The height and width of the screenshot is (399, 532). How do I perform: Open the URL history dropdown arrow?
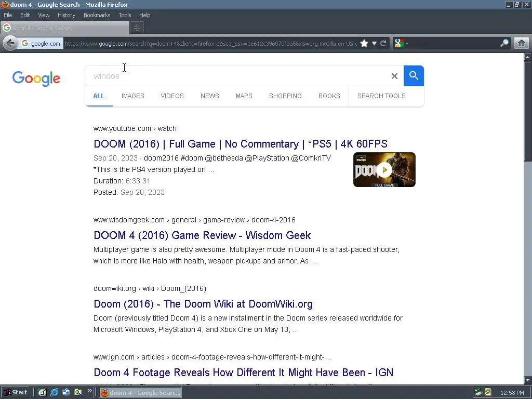tap(374, 44)
